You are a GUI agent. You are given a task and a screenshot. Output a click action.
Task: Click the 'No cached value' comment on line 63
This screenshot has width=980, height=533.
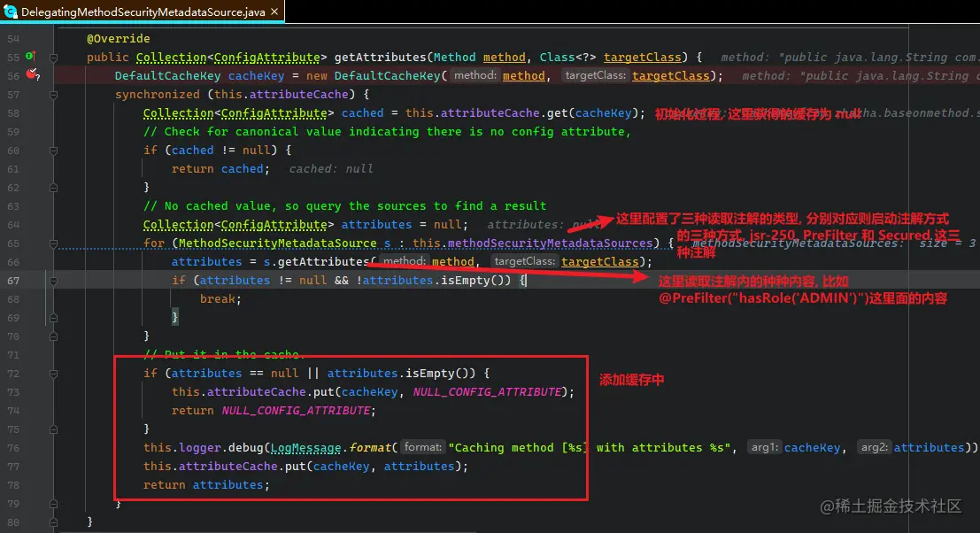click(x=344, y=206)
